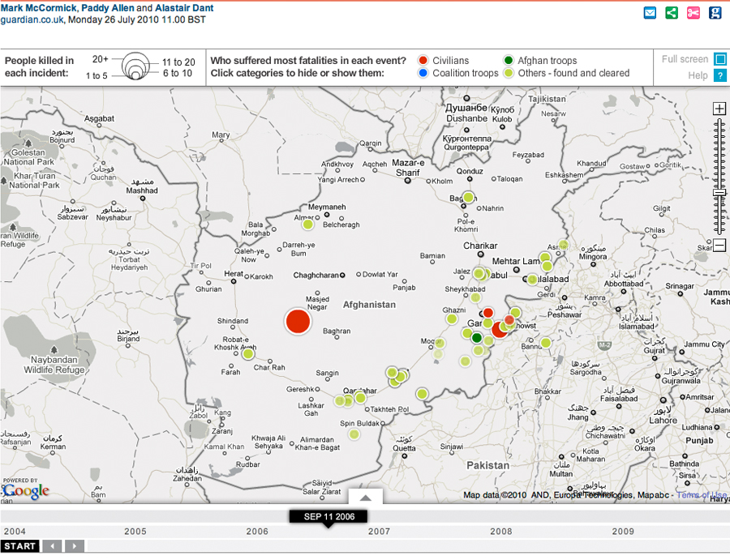The height and width of the screenshot is (560, 730).
Task: Click the yellow-green dot near Ghazni
Action: pyautogui.click(x=452, y=319)
